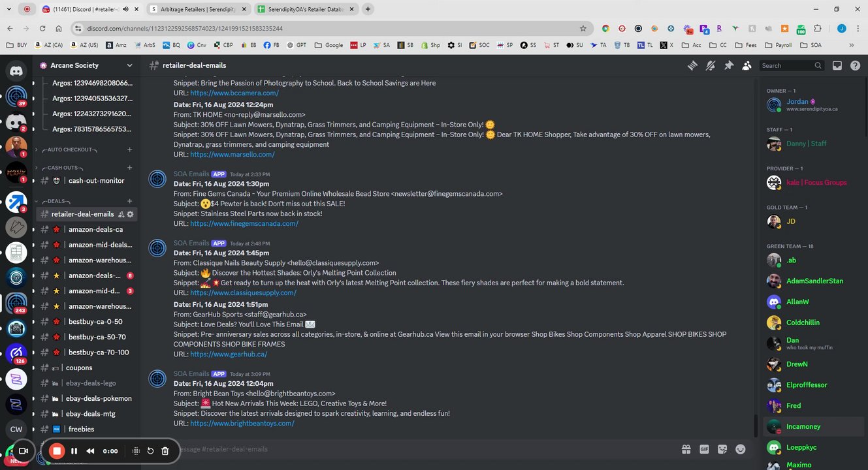
Task: Move the recorder bar via grip dots
Action: pos(136,451)
